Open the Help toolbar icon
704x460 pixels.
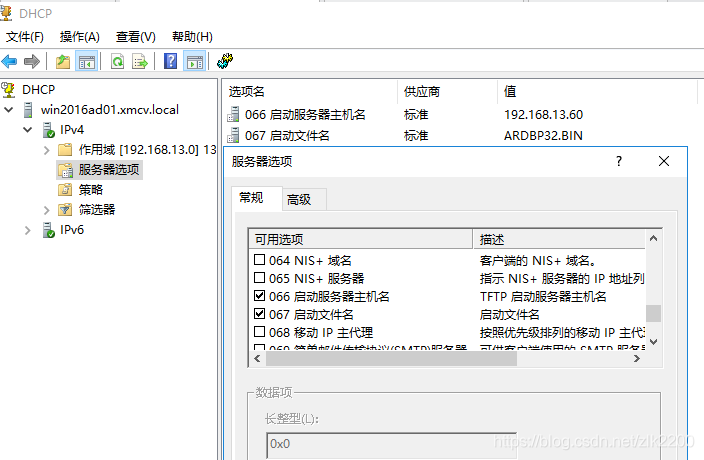click(x=171, y=61)
